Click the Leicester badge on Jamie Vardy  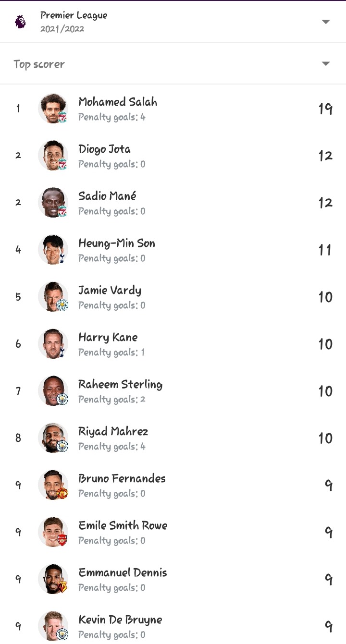tap(62, 304)
